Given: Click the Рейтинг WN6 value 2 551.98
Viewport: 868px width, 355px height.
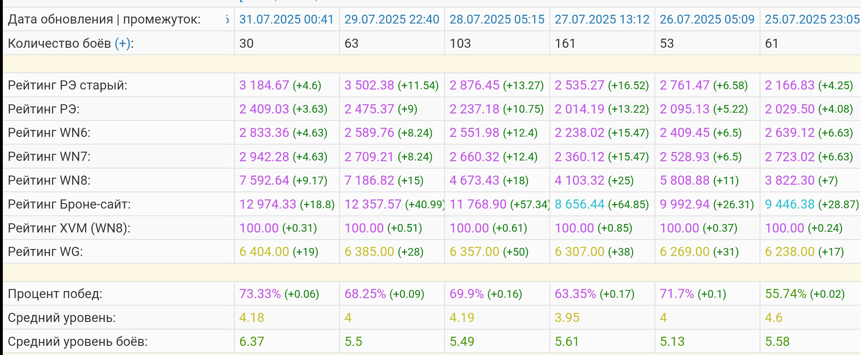Looking at the screenshot, I should (474, 133).
